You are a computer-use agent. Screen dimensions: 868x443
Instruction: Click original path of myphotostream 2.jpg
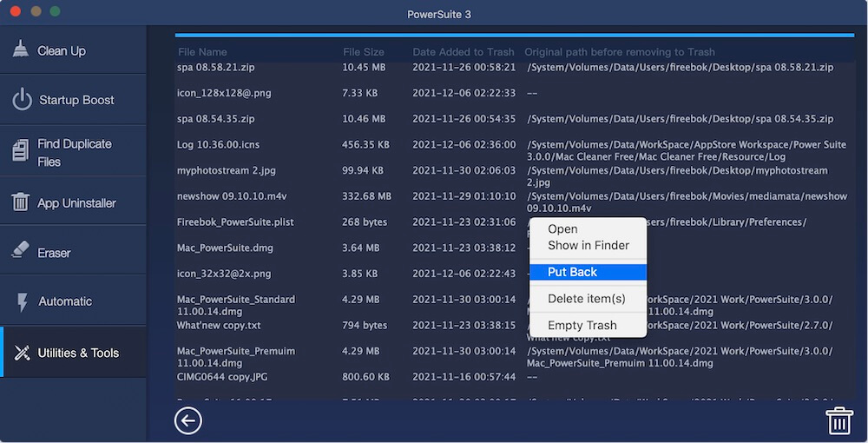pos(677,176)
